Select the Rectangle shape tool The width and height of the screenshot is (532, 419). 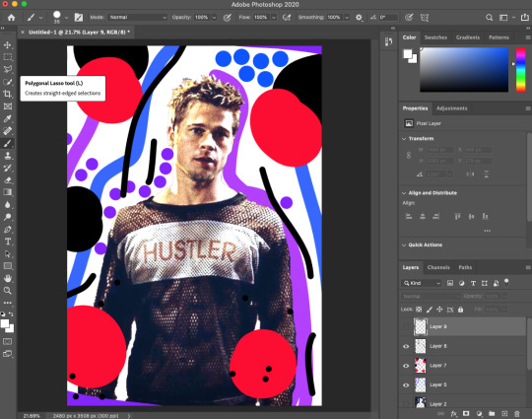pos(8,266)
